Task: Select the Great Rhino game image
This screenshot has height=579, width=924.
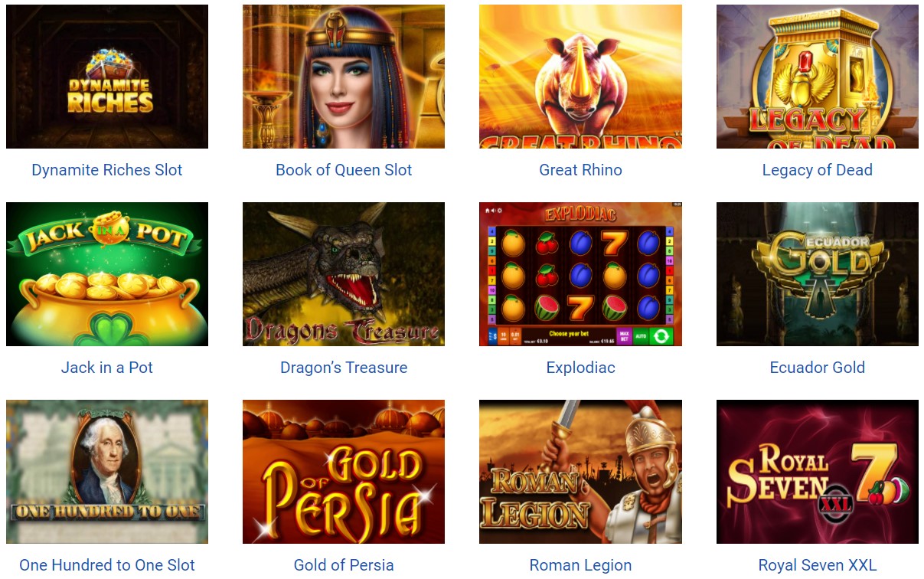Action: pyautogui.click(x=580, y=77)
